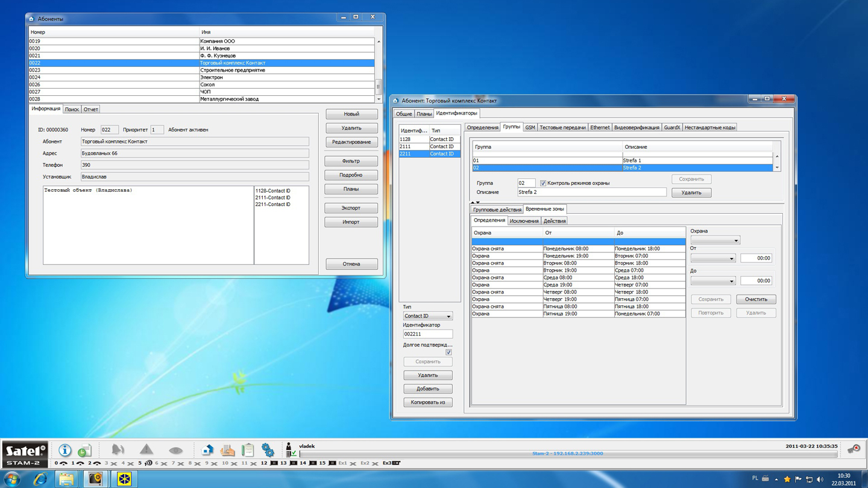Open the document with clock icon
The width and height of the screenshot is (868, 488).
85,451
